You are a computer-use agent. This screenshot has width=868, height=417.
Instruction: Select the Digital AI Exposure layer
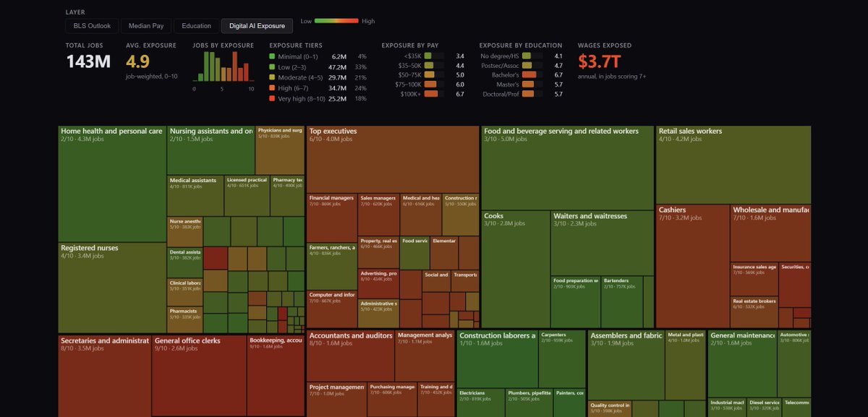point(257,26)
